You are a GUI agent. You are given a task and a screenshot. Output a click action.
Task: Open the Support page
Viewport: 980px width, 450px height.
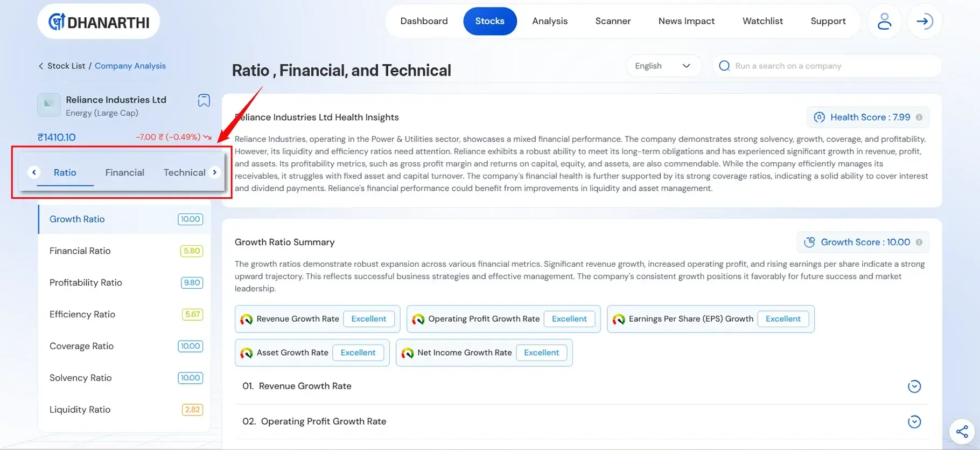(828, 21)
